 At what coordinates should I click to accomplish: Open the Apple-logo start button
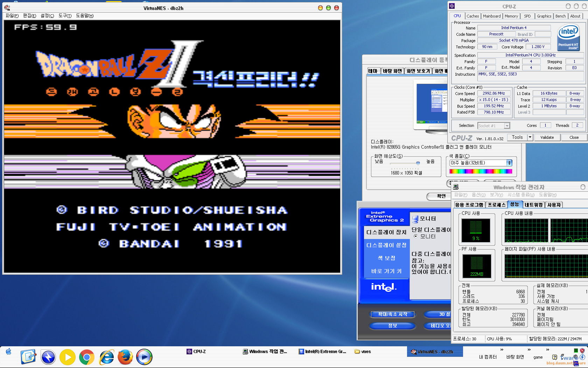click(9, 352)
